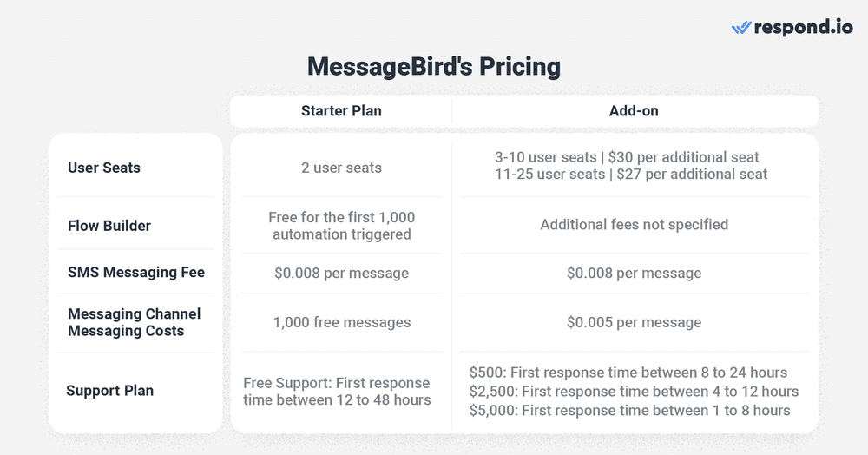The height and width of the screenshot is (455, 868).
Task: Click the Flow Builder row label
Action: (x=109, y=226)
